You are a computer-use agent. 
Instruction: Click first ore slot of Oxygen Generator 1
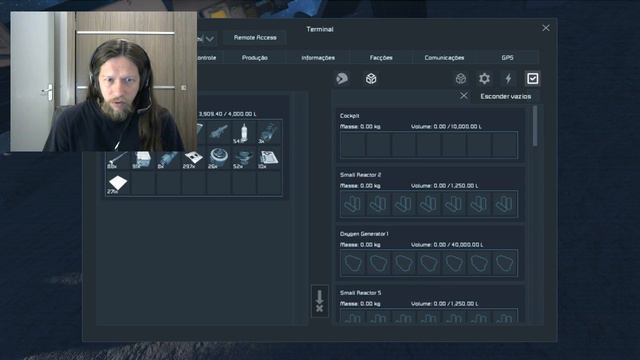coord(353,263)
